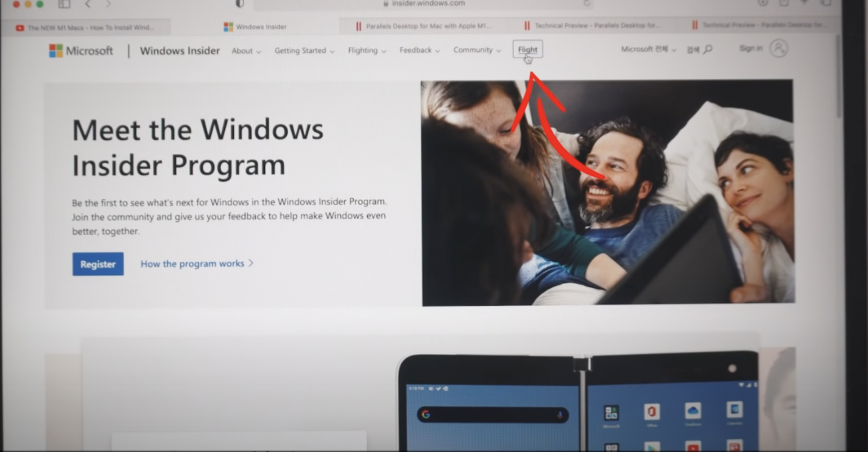The image size is (868, 452).
Task: Click the reload page icon
Action: pyautogui.click(x=586, y=3)
